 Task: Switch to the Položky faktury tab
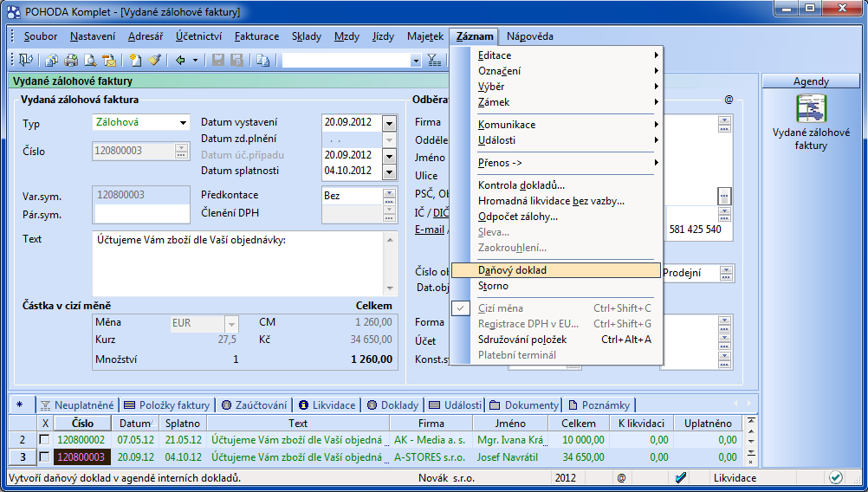[x=168, y=405]
